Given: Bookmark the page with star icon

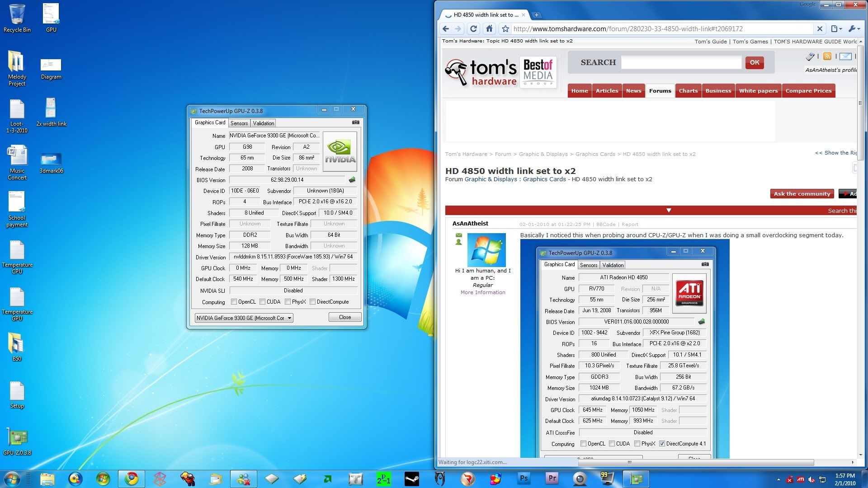Looking at the screenshot, I should [505, 29].
